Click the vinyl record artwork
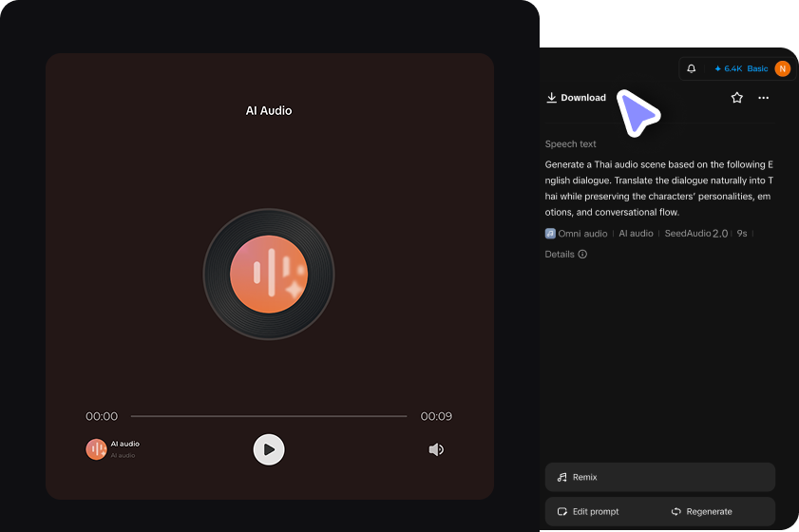Screen dimensions: 799x532 tap(269, 274)
